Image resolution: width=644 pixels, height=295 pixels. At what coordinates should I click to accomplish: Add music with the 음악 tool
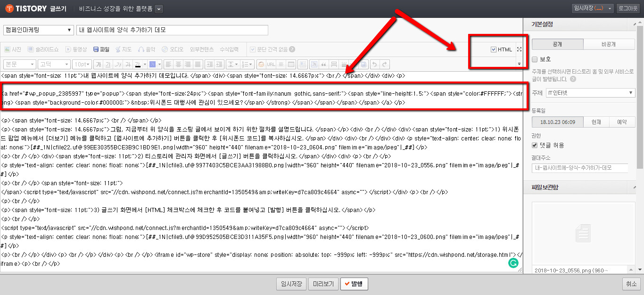(x=146, y=49)
